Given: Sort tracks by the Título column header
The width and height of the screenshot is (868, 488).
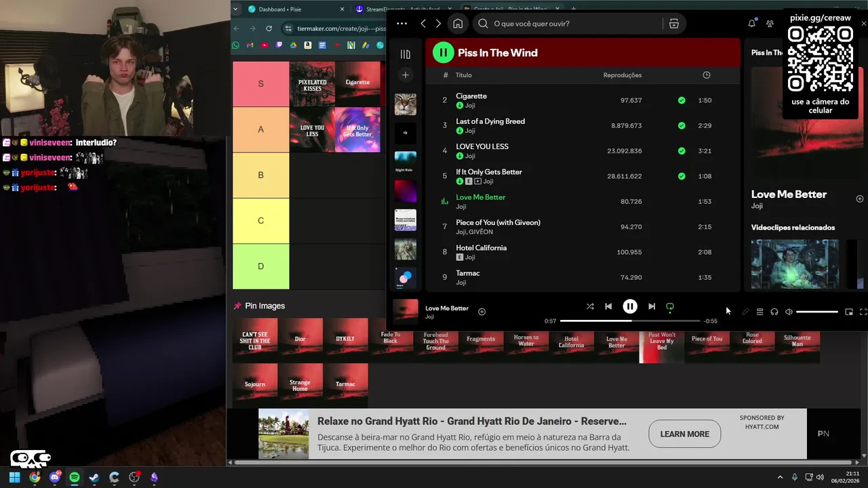Looking at the screenshot, I should [x=464, y=75].
